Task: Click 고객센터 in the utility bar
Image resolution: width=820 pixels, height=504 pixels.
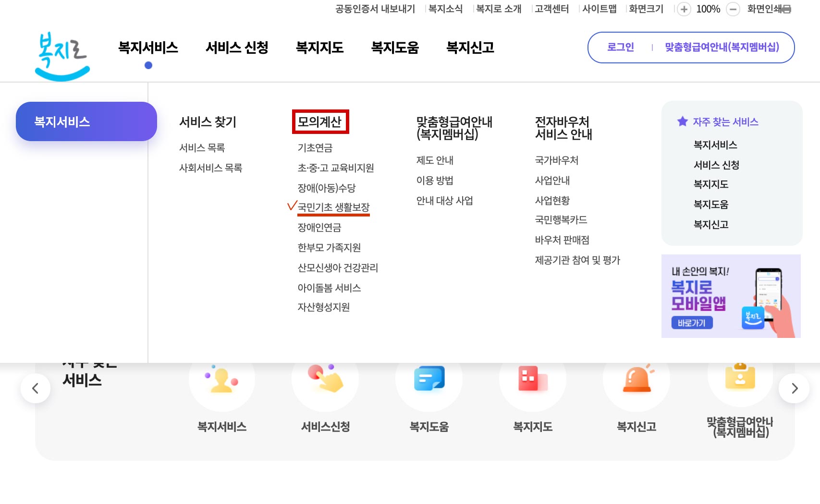Action: tap(551, 9)
